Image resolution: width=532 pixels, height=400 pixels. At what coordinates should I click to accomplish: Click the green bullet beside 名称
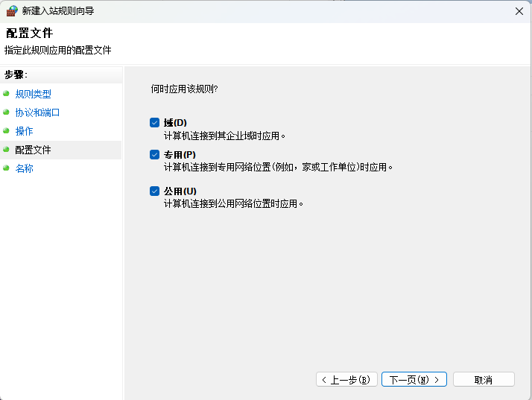coord(6,168)
